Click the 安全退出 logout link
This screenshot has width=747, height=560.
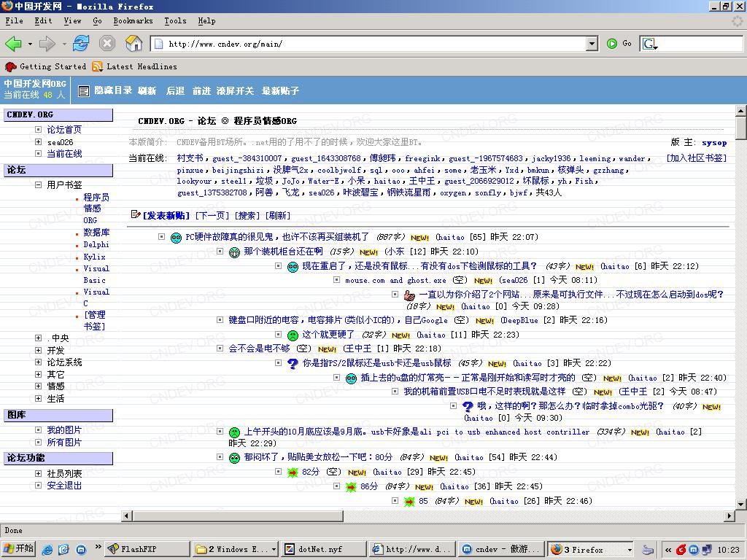(x=64, y=486)
